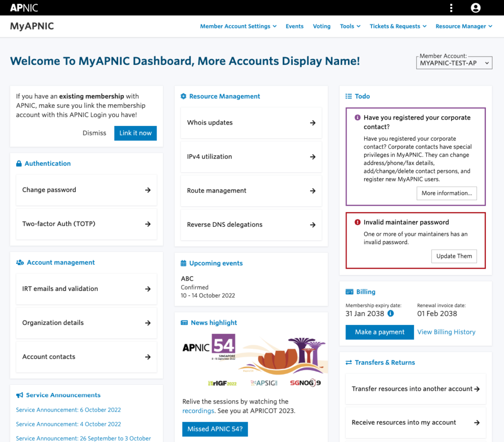504x442 pixels.
Task: Click the Account management heading
Action: tap(61, 263)
